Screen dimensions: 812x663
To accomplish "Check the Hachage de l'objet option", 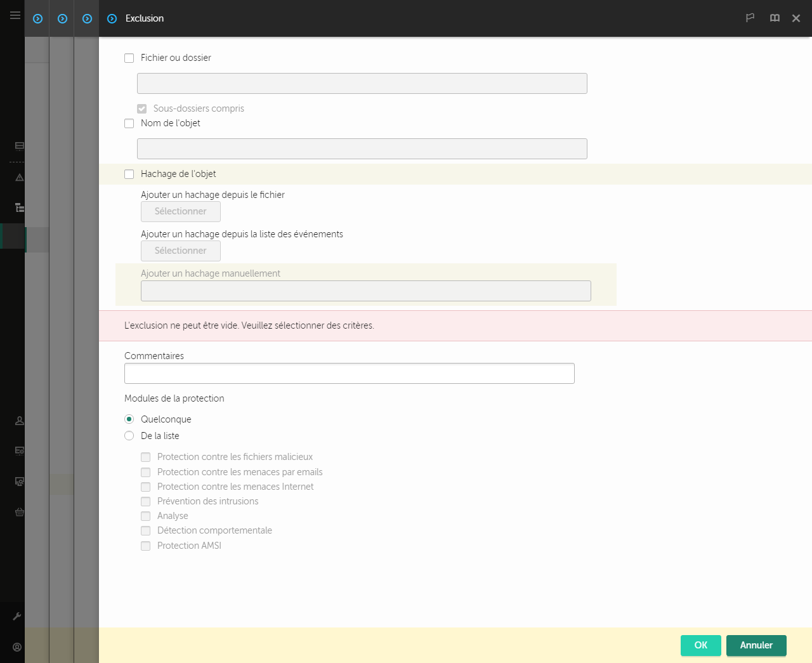I will coord(129,174).
